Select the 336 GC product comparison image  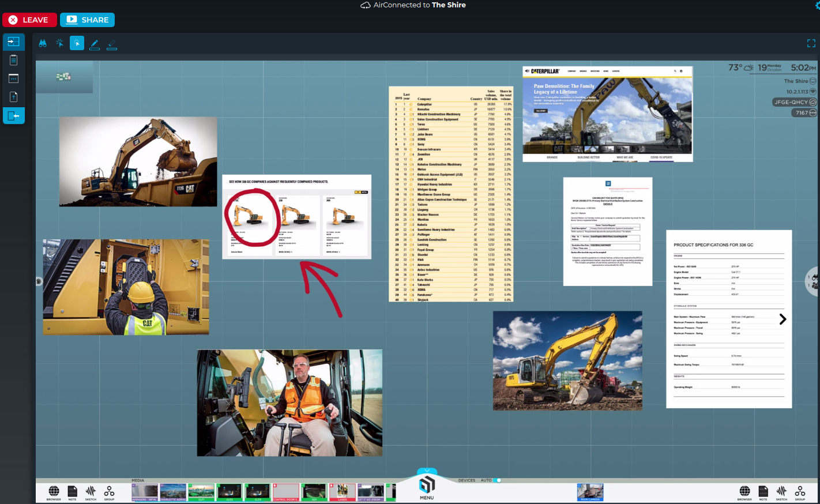coord(296,217)
